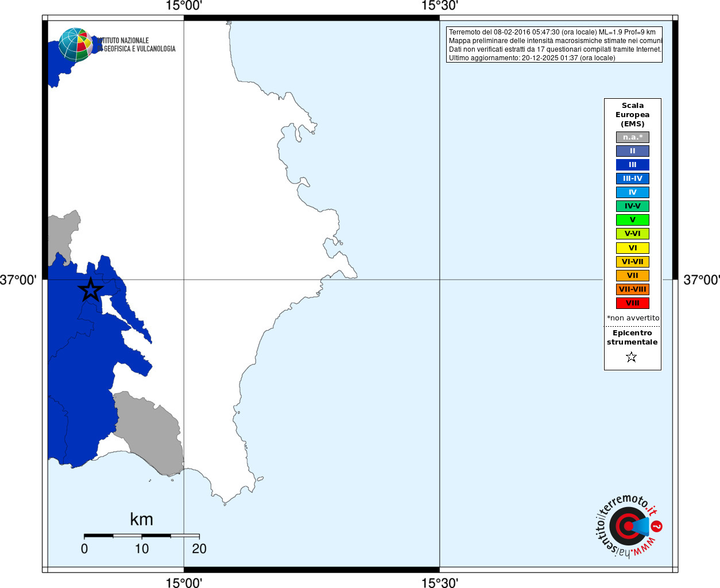Click the scale bar '0' mark
Viewport: 720px width, 588px height.
(x=84, y=549)
